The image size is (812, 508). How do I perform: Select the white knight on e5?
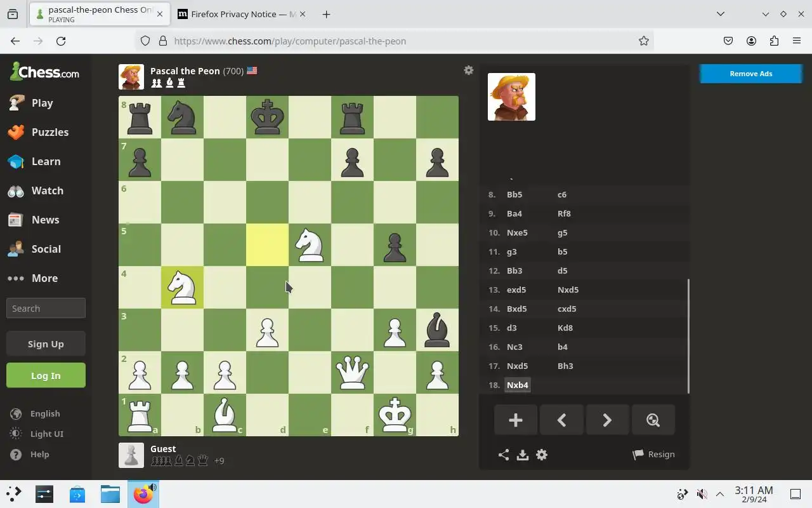click(310, 244)
